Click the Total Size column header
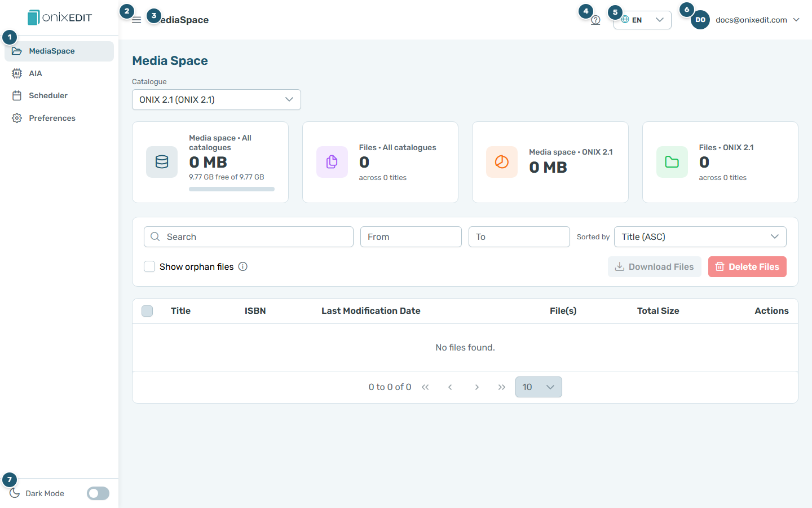The height and width of the screenshot is (508, 812). pyautogui.click(x=658, y=311)
